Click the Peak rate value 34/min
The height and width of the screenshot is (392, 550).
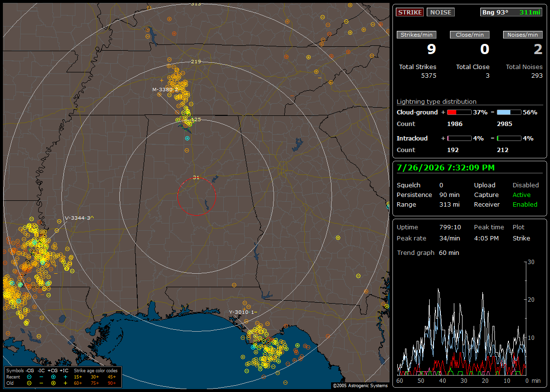(x=450, y=238)
